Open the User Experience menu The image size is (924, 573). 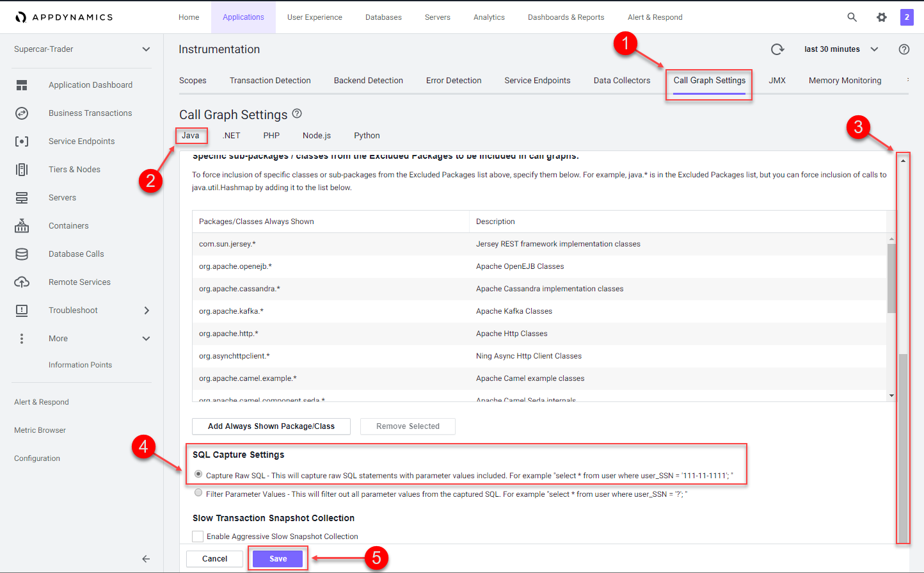(315, 17)
